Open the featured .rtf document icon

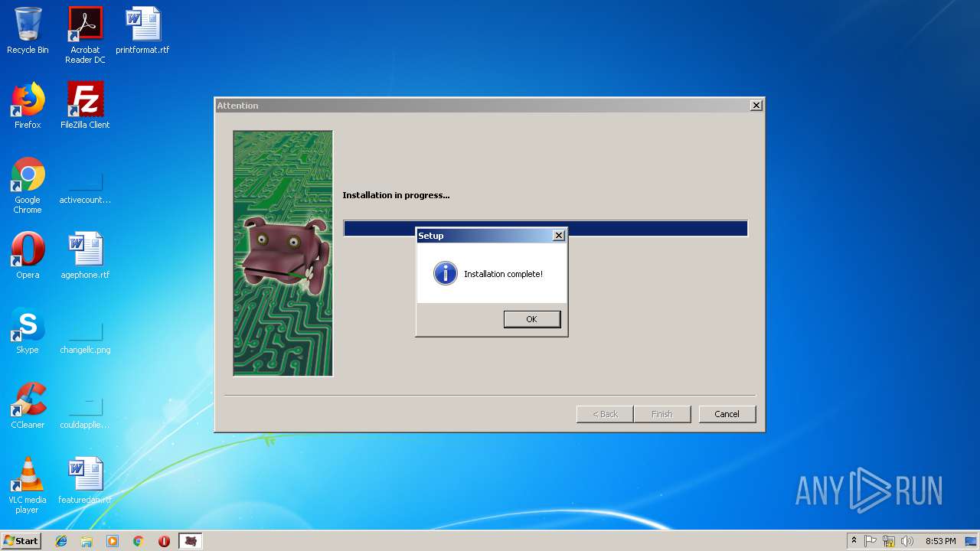(85, 481)
